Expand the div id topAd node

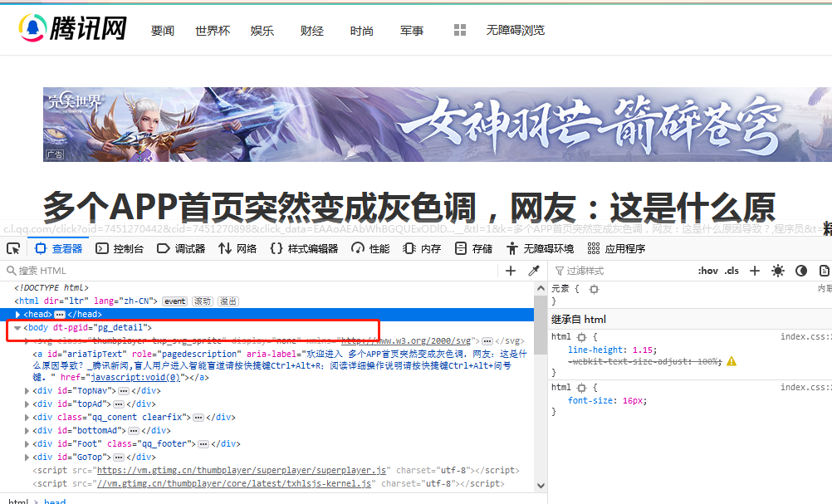click(x=27, y=404)
